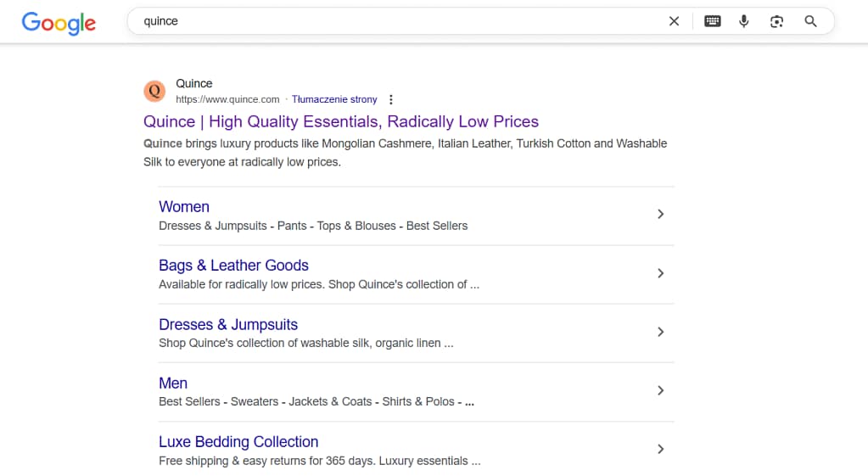Open the Women sitelink
Viewport: 868px width, 476px height.
click(x=184, y=206)
